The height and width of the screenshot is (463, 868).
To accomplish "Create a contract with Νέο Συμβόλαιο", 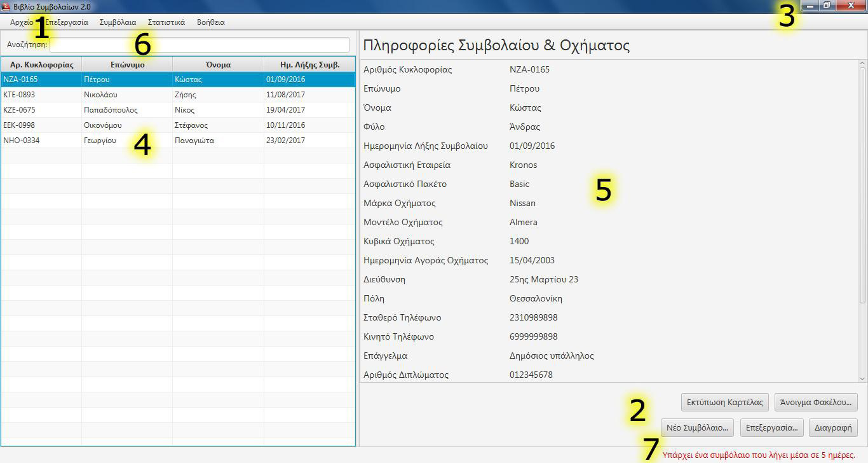I will [x=696, y=427].
